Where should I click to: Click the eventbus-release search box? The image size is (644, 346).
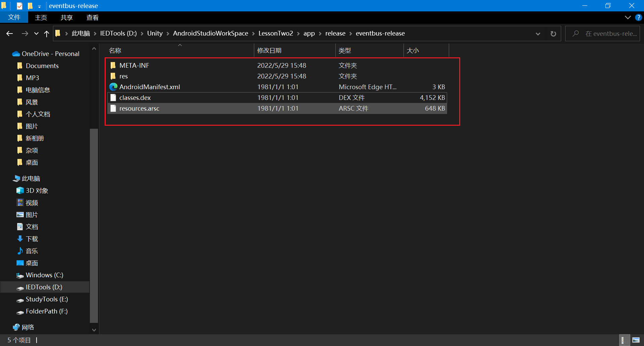coord(603,34)
